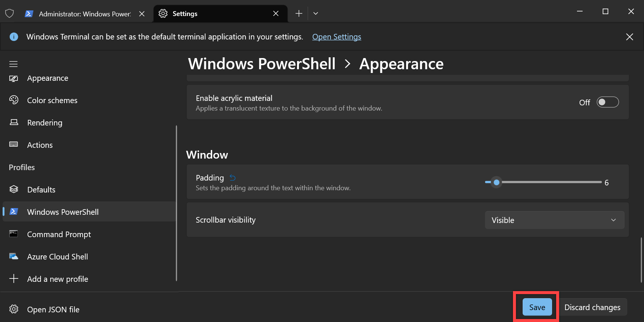The width and height of the screenshot is (644, 322).
Task: Click the breadcrumb chevron before Appearance
Action: [x=348, y=64]
